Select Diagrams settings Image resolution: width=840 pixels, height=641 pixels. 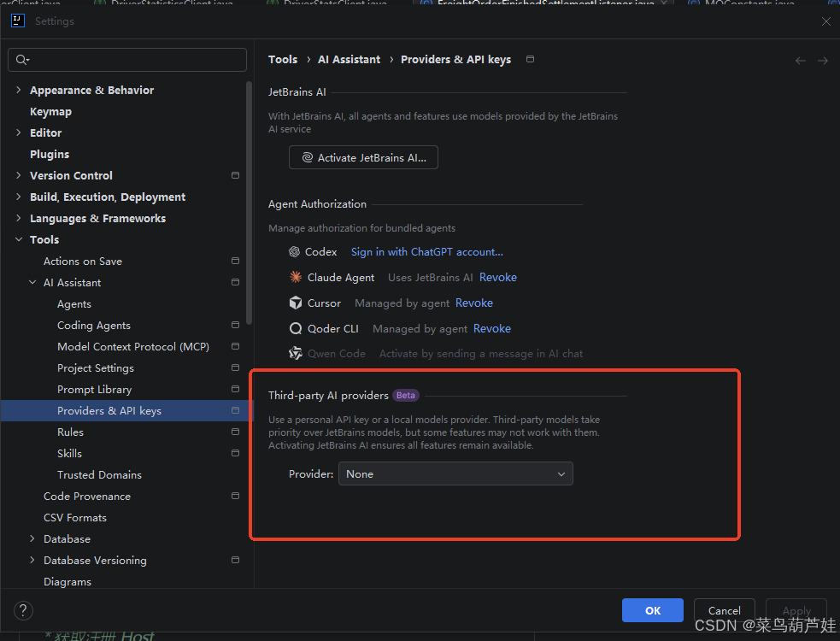click(68, 581)
